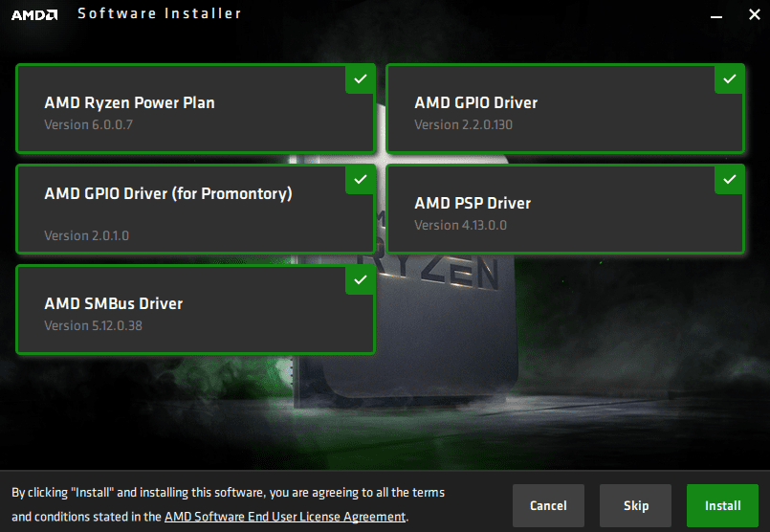This screenshot has height=532, width=770.
Task: Close the Software Installer window
Action: click(755, 14)
